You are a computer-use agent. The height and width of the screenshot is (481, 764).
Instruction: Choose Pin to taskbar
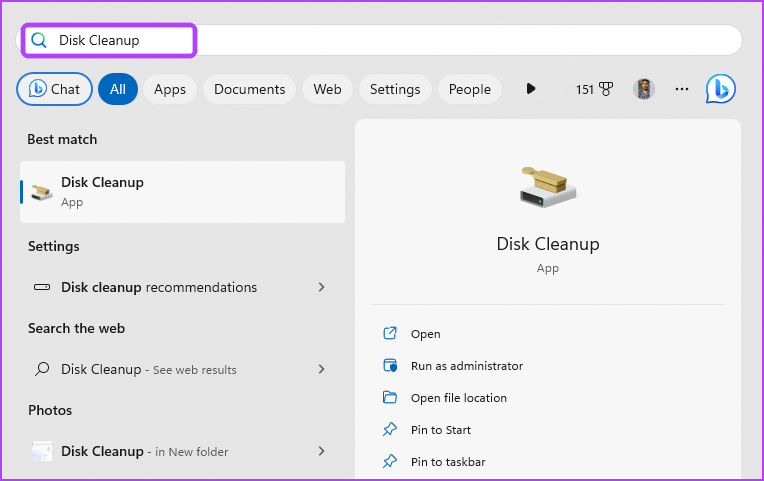[x=448, y=462]
